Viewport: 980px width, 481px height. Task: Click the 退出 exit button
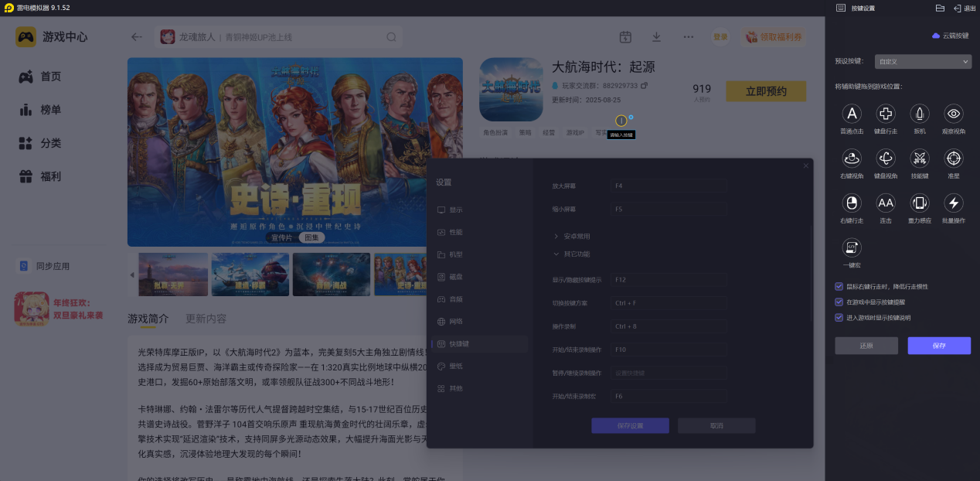coord(965,8)
